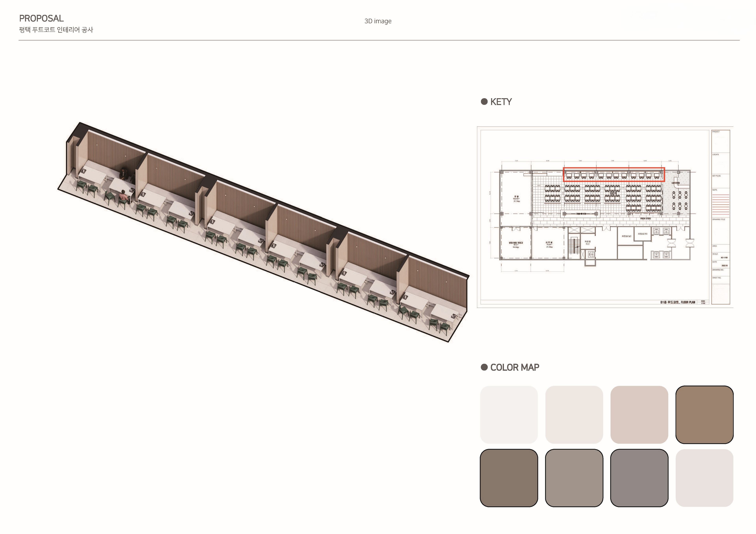Image resolution: width=756 pixels, height=534 pixels.
Task: Select the cool gray third bottom-row swatch
Action: tap(639, 478)
